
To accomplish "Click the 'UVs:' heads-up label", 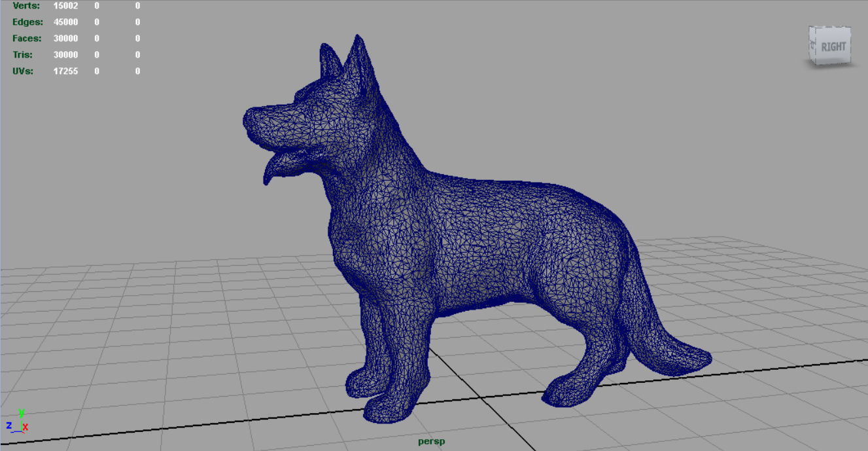I will point(23,71).
